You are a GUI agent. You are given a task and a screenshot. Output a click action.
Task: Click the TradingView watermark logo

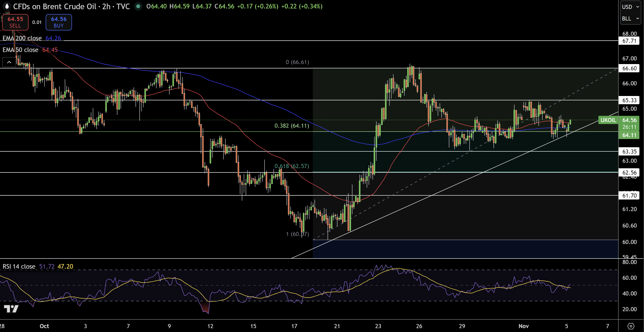pyautogui.click(x=11, y=309)
